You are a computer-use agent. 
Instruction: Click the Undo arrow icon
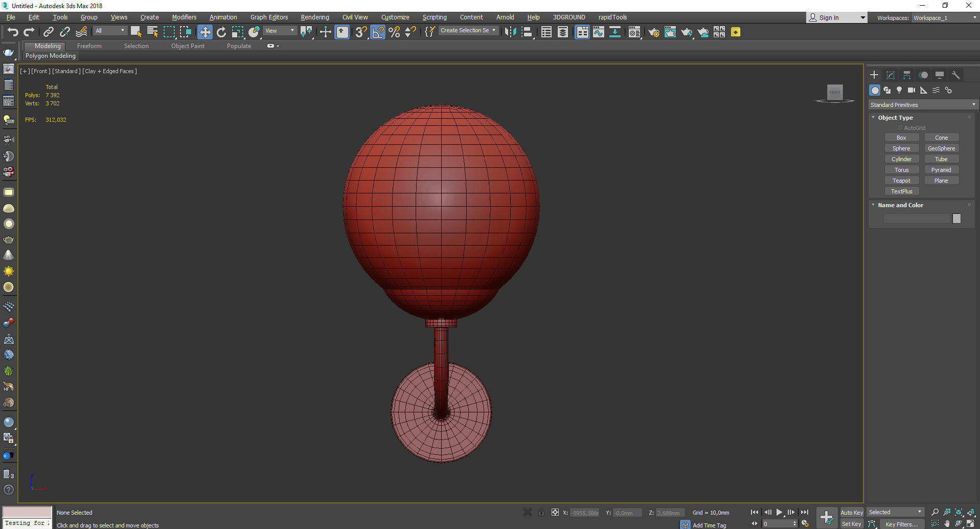(12, 32)
